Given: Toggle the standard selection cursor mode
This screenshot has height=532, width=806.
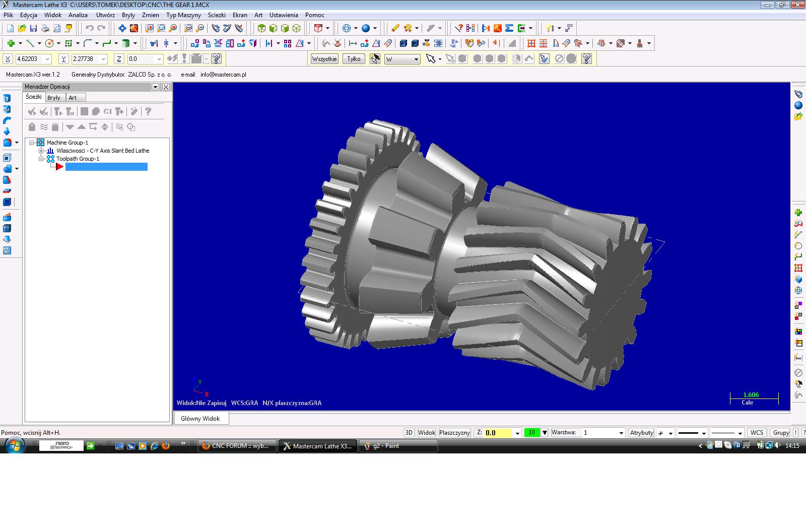Looking at the screenshot, I should point(430,59).
